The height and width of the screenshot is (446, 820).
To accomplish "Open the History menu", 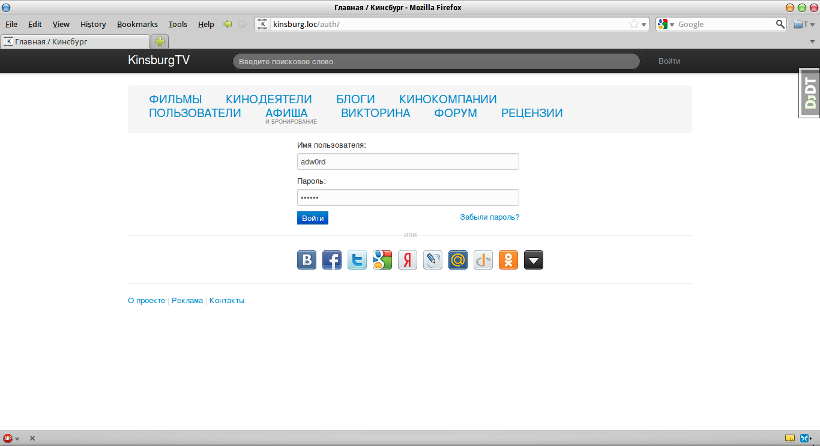I will point(93,24).
